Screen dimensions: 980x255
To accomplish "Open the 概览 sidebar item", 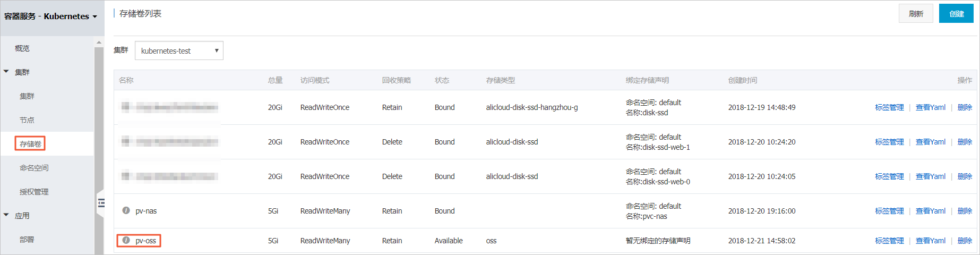I will (x=22, y=48).
